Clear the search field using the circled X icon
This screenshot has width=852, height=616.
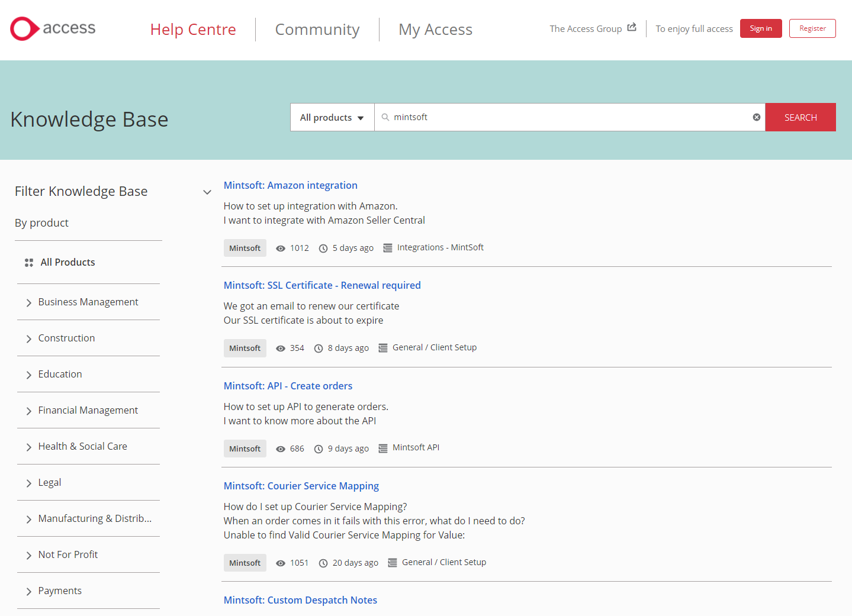point(756,117)
